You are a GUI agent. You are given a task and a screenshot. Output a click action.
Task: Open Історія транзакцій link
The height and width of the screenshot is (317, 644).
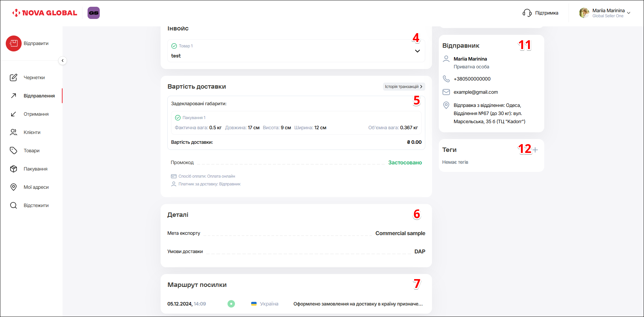(404, 87)
